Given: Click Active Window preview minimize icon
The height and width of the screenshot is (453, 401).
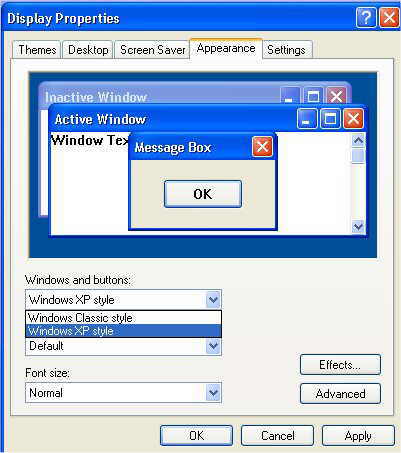Looking at the screenshot, I should [307, 119].
